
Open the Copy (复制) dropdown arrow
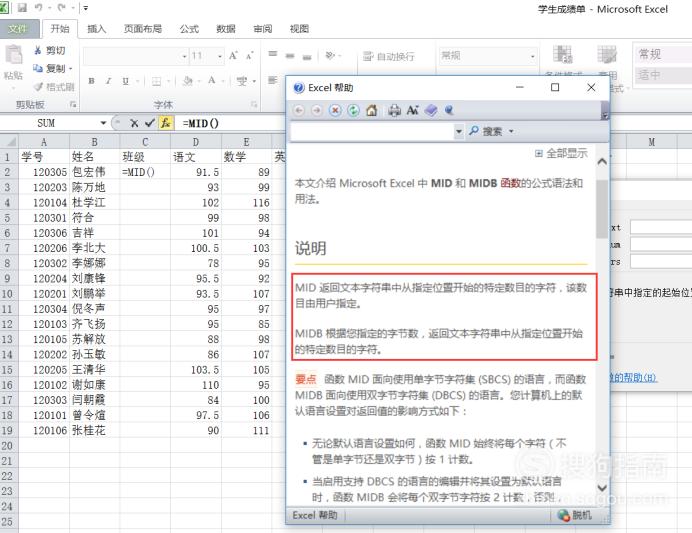tap(71, 68)
